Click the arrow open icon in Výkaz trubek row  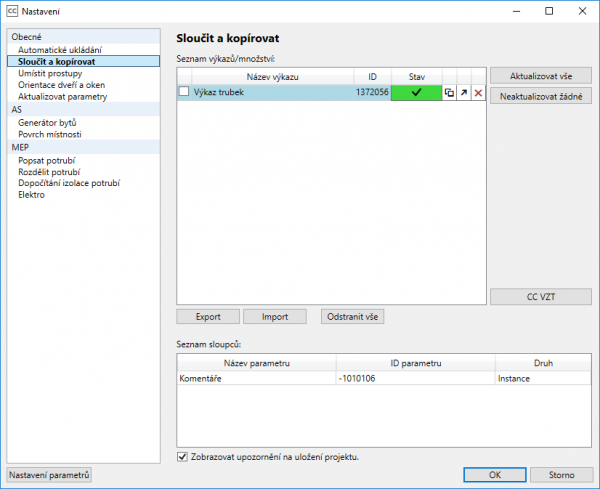pos(464,93)
